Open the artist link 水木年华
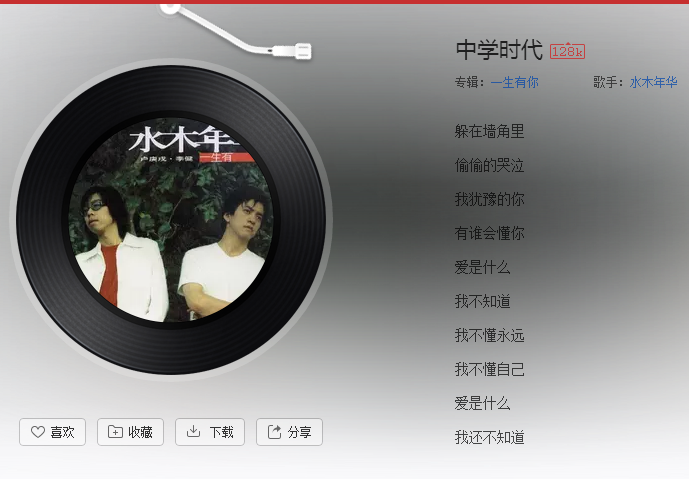This screenshot has width=689, height=479. coord(653,82)
